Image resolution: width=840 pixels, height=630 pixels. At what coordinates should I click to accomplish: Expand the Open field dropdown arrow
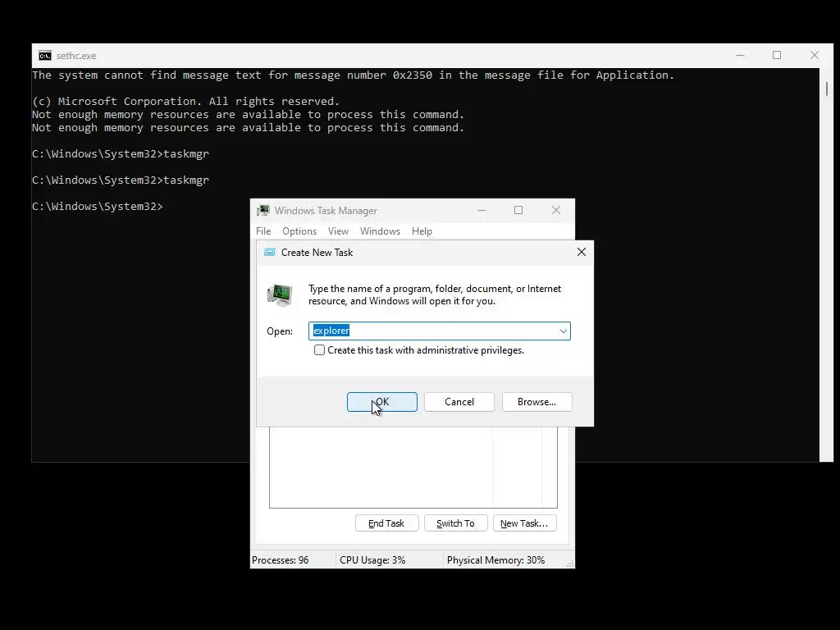(x=563, y=331)
